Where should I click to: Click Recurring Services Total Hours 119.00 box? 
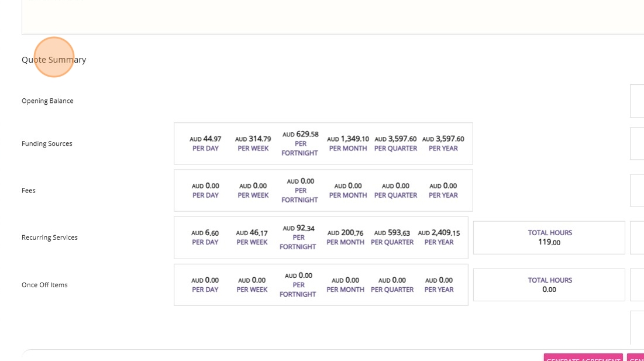point(549,238)
